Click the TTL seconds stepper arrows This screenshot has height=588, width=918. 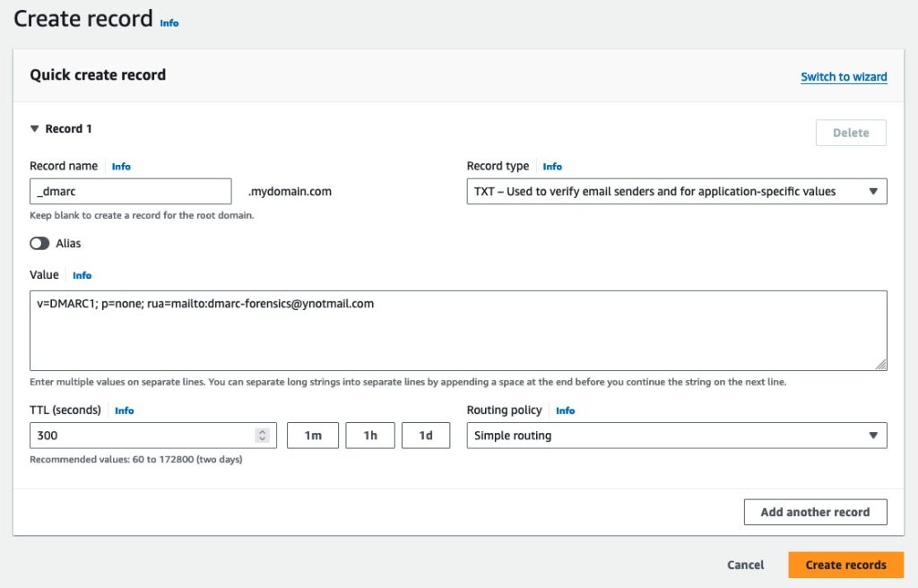(x=262, y=436)
